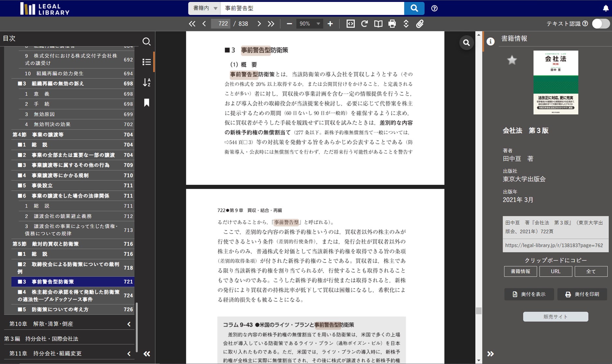Select 事前警告型防衛策 in the table of contents

pos(65,282)
